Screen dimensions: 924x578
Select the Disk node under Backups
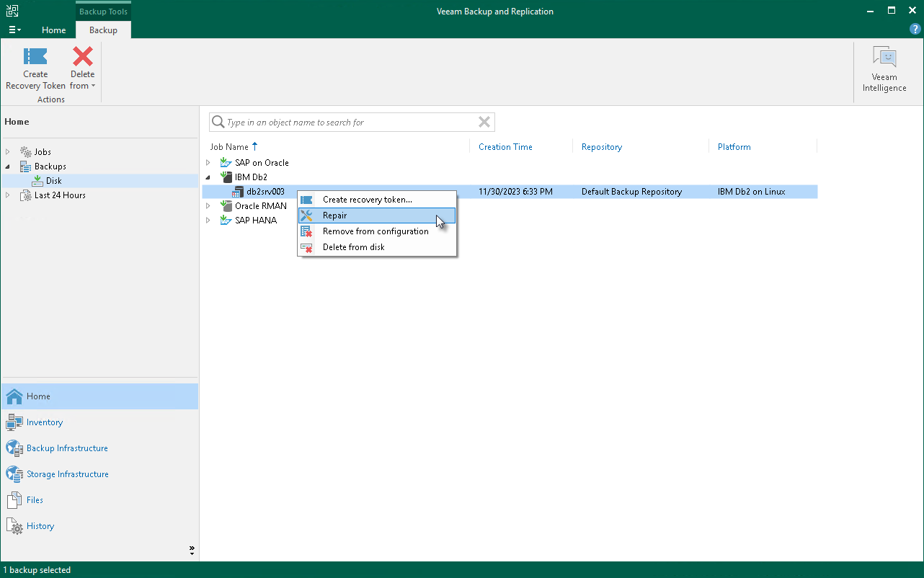coord(54,181)
